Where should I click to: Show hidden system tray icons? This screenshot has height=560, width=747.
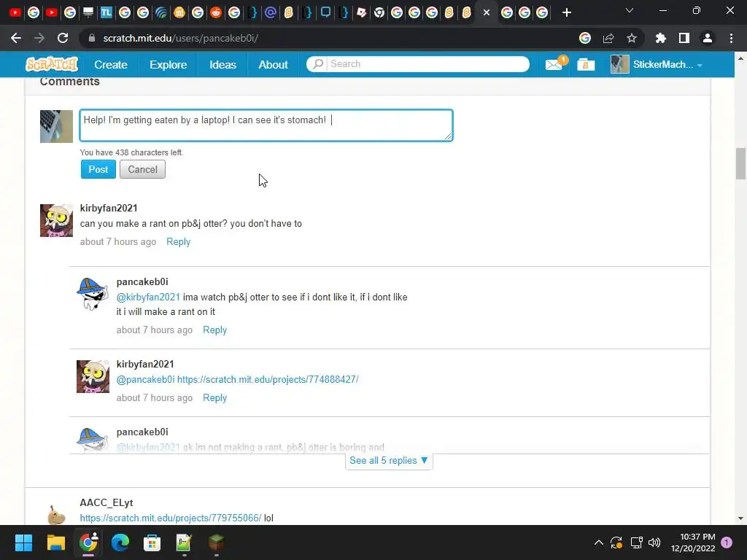point(599,542)
